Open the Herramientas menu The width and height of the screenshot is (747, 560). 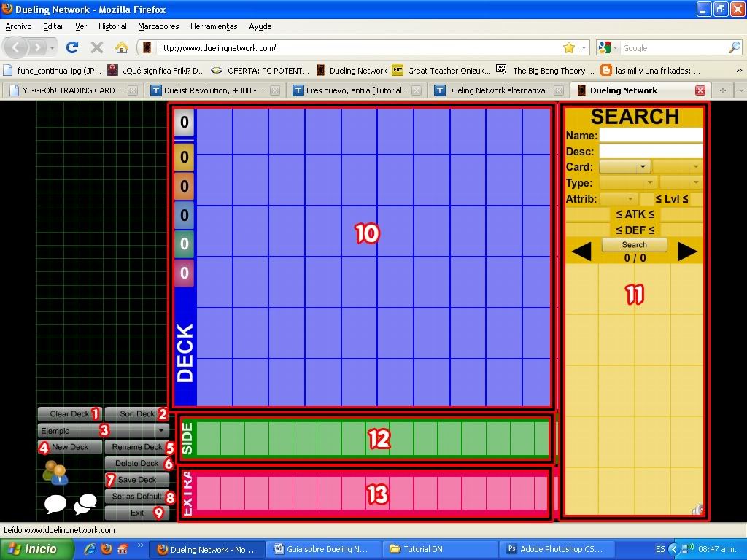click(214, 27)
